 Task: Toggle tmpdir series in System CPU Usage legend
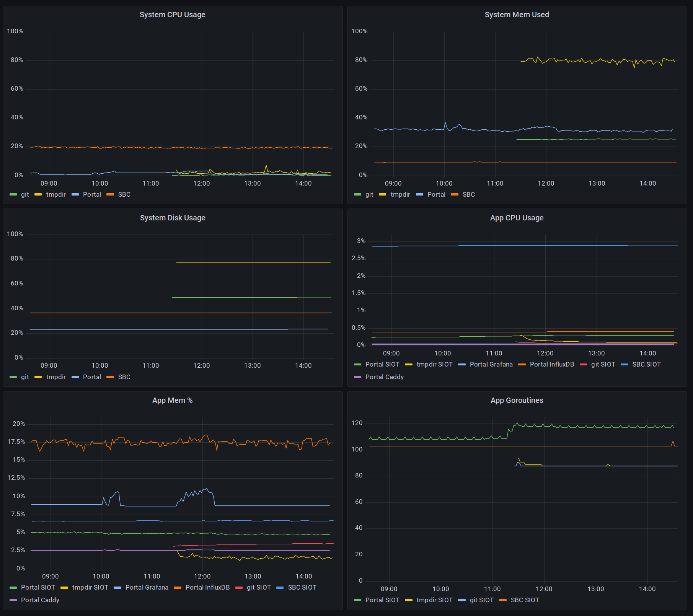pyautogui.click(x=56, y=194)
